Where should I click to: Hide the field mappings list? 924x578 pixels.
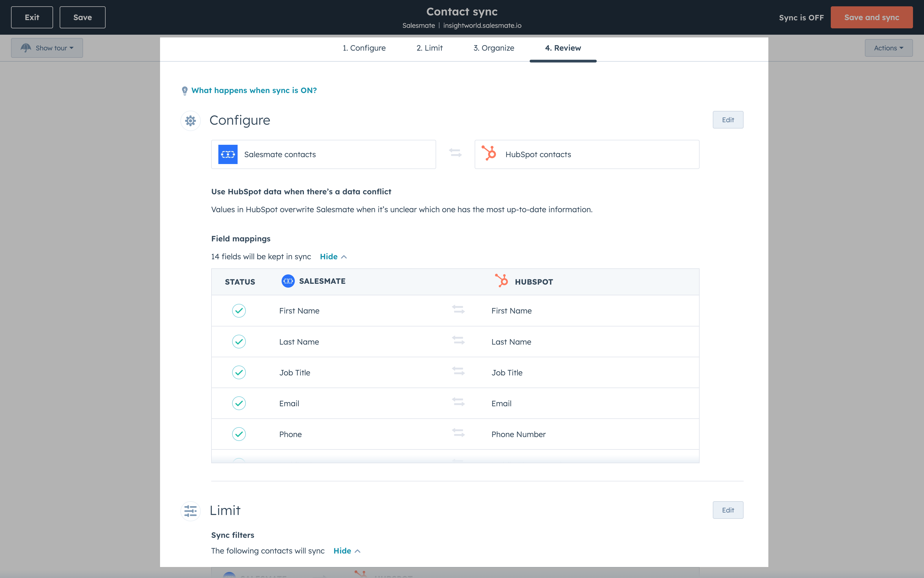click(333, 257)
